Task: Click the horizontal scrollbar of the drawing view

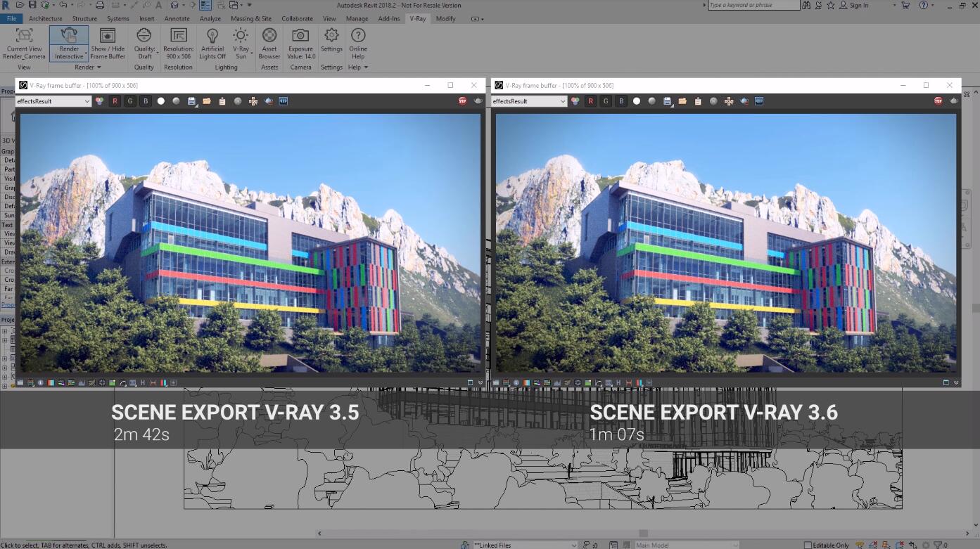Action: (x=643, y=534)
